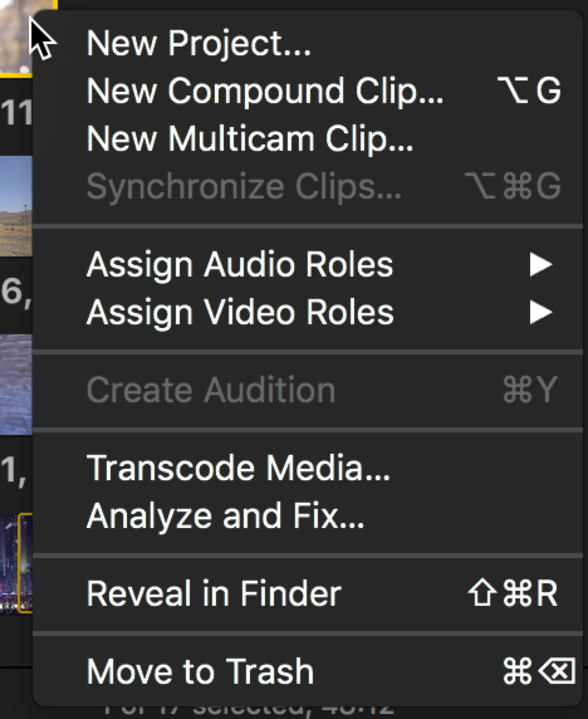Click New Multicam Clip… option
This screenshot has width=588, height=719.
pos(250,138)
